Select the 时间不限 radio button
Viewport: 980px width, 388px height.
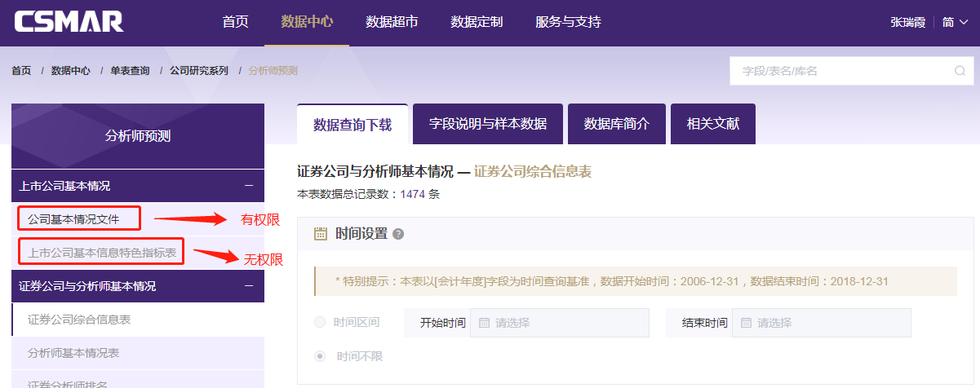pyautogui.click(x=320, y=356)
